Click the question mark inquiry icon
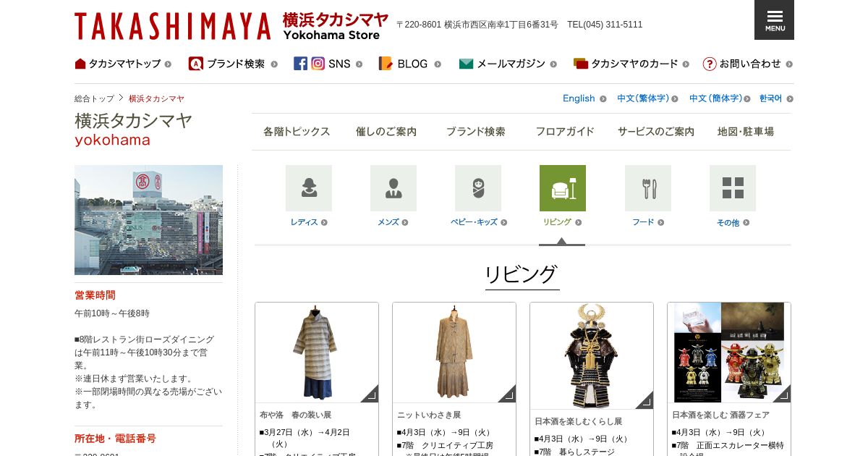The width and height of the screenshot is (868, 456). coord(710,64)
